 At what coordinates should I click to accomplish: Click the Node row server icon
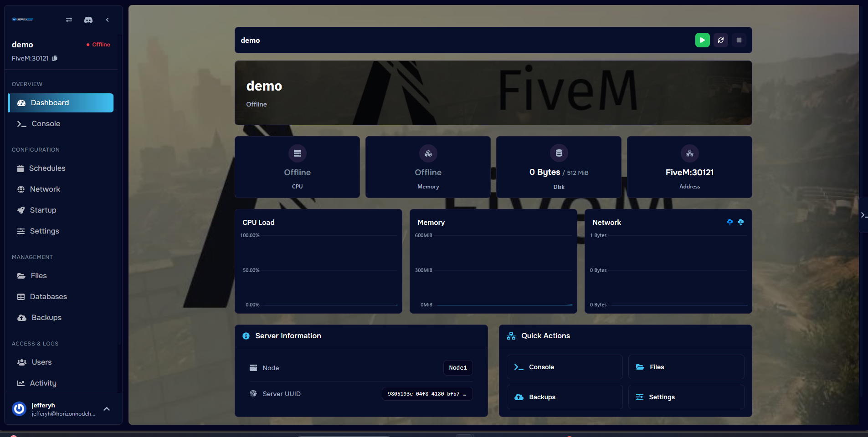[253, 368]
